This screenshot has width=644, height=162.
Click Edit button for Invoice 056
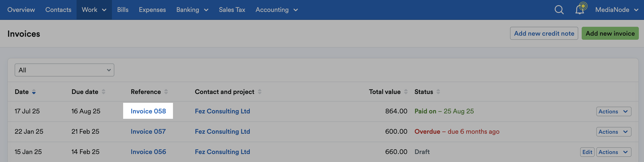point(587,152)
